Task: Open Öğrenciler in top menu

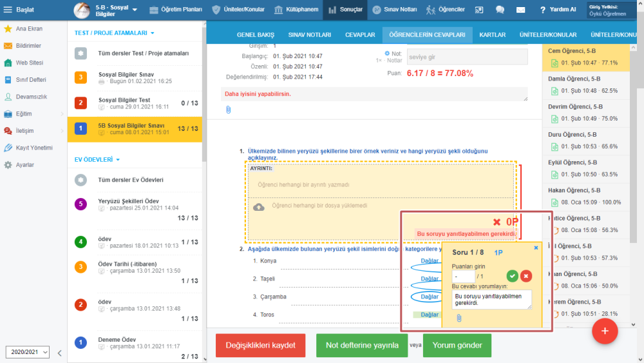Action: point(445,10)
